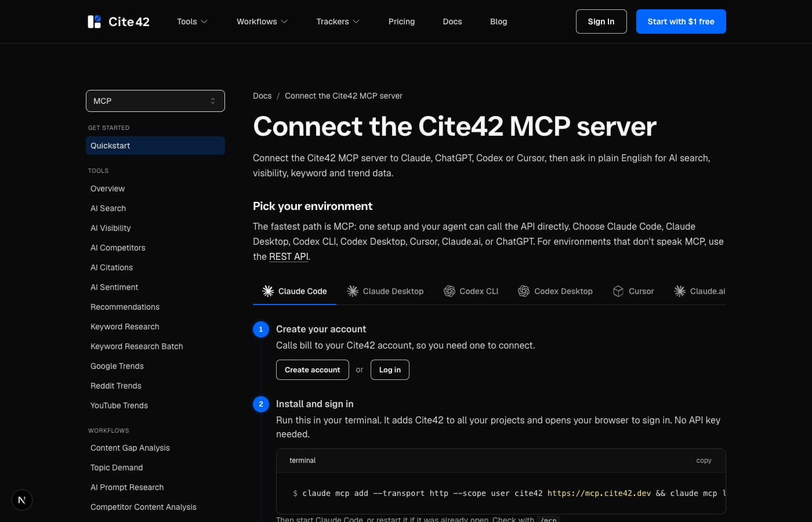Click the Log in button
This screenshot has width=812, height=522.
tap(390, 370)
